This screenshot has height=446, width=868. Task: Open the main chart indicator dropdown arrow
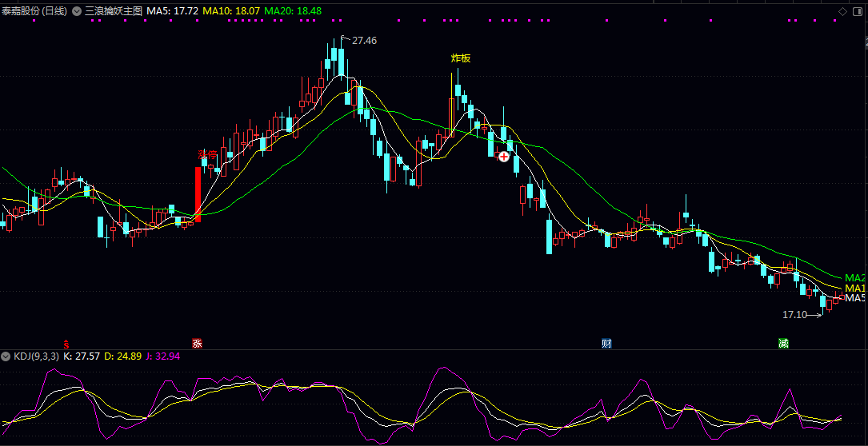point(76,11)
